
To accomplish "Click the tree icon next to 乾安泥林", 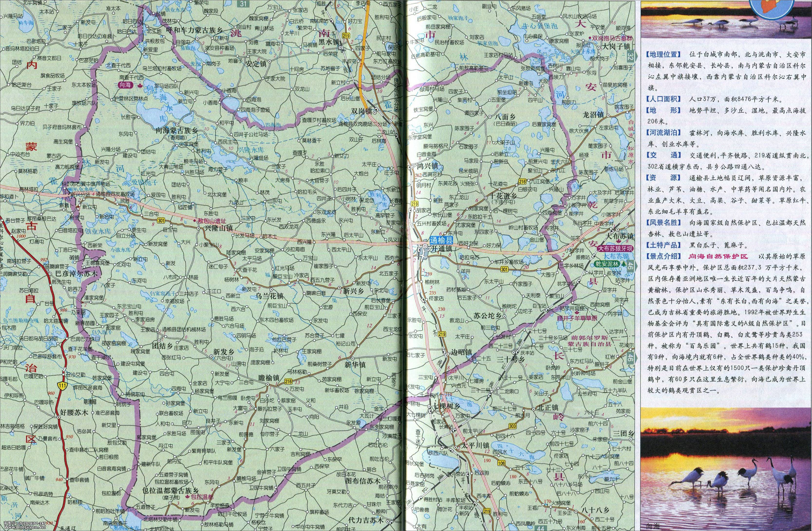I will pyautogui.click(x=624, y=264).
